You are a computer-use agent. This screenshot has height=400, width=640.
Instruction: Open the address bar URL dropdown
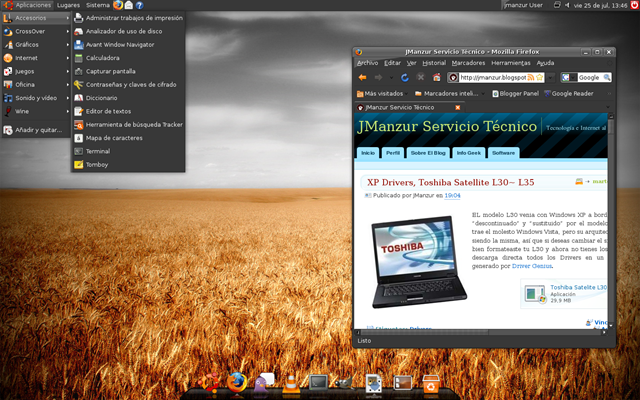click(x=551, y=78)
